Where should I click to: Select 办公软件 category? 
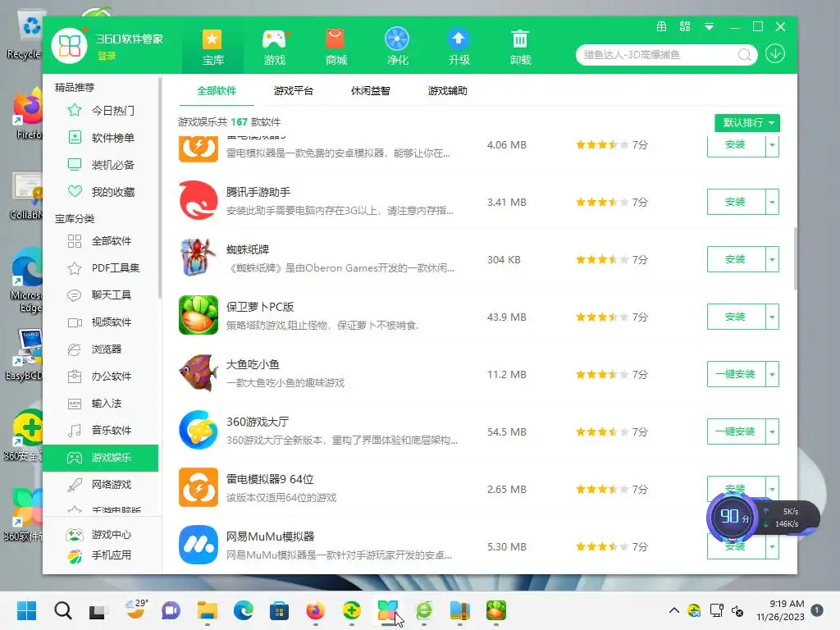[101, 376]
